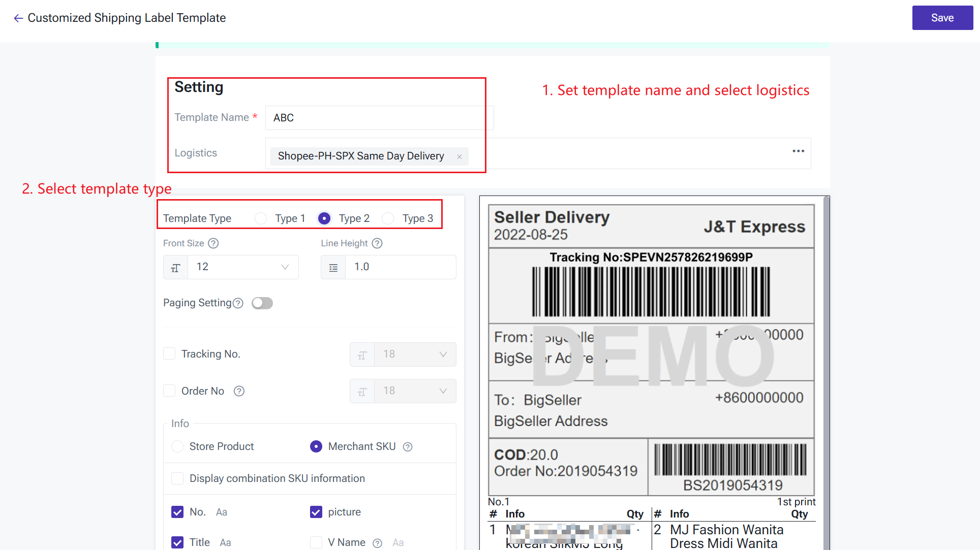Viewport: 980px width, 550px height.
Task: Select the Store Product option
Action: click(x=178, y=446)
